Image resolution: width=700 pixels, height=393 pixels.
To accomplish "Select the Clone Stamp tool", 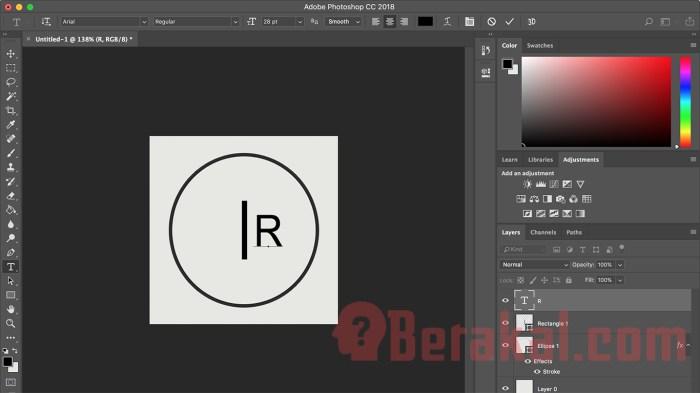I will (x=11, y=167).
